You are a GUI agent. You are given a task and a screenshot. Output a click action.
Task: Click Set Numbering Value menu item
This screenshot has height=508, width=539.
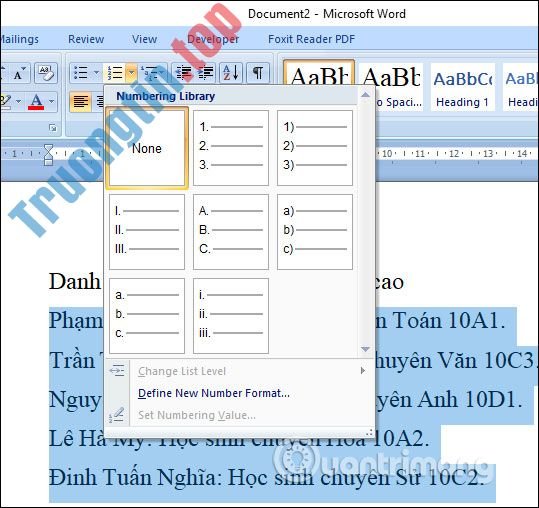240,415
